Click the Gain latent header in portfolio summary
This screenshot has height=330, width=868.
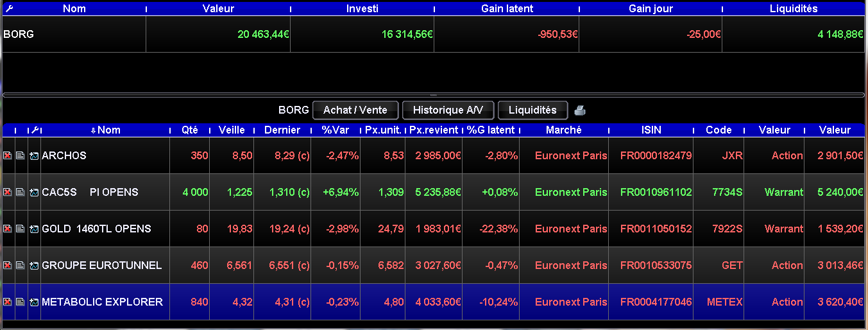pos(507,9)
